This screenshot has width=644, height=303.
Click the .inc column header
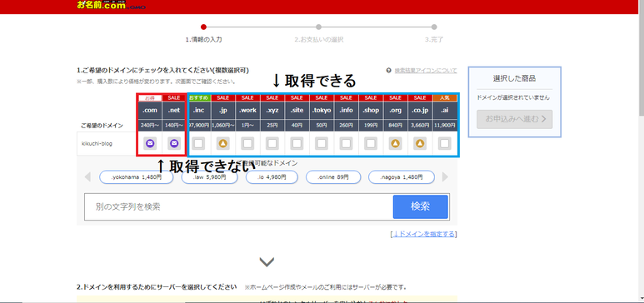click(x=199, y=110)
